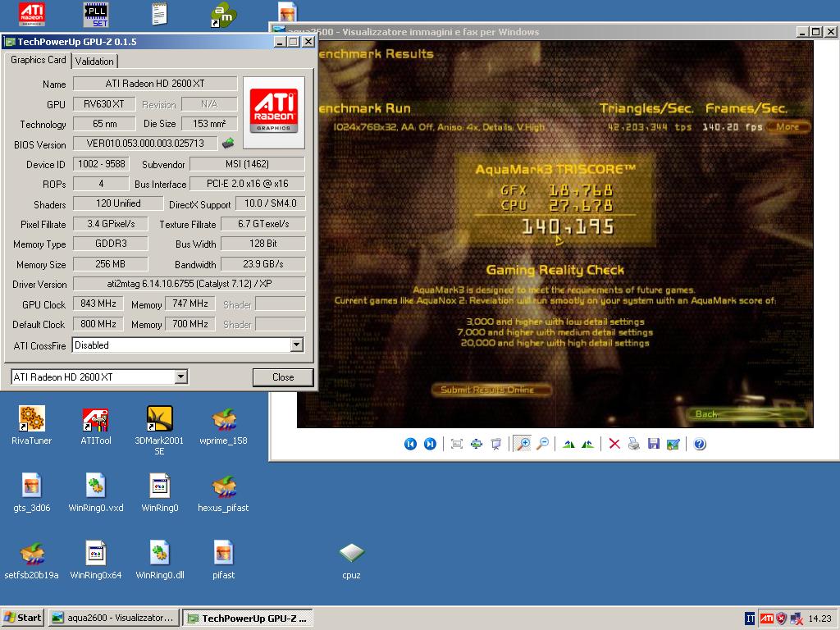
Task: Click Driver Version field
Action: click(189, 284)
